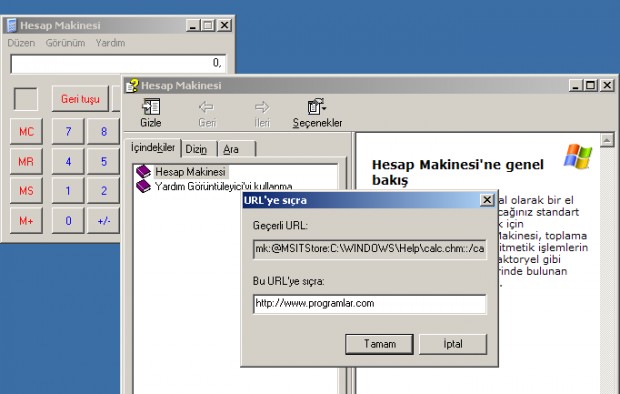Click calculator digit 2 button

(x=103, y=191)
